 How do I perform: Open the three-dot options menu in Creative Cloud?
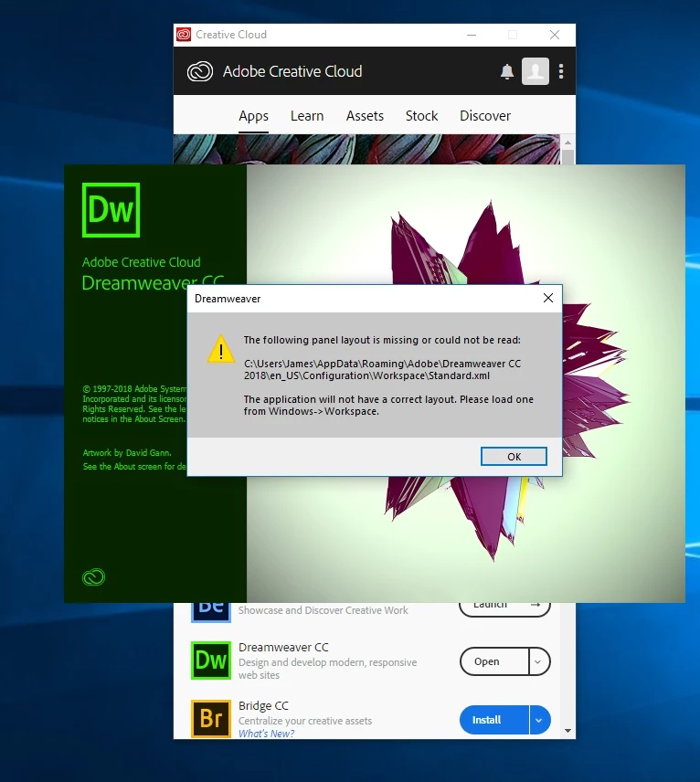click(561, 71)
